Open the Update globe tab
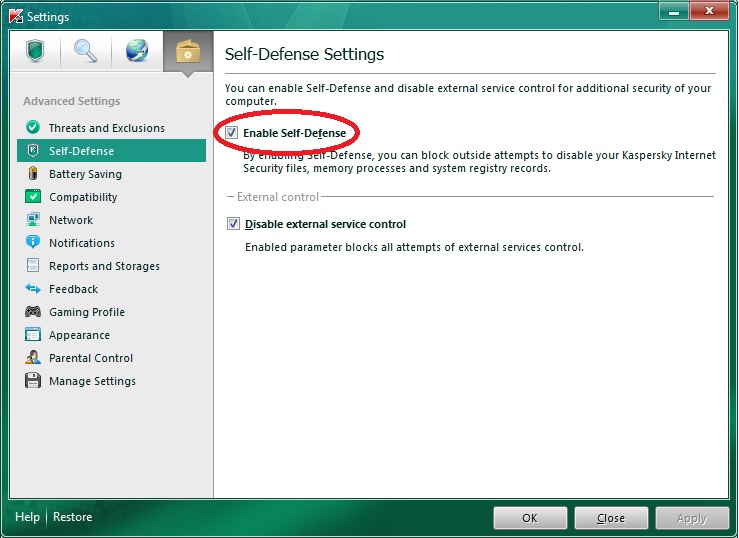 [137, 51]
